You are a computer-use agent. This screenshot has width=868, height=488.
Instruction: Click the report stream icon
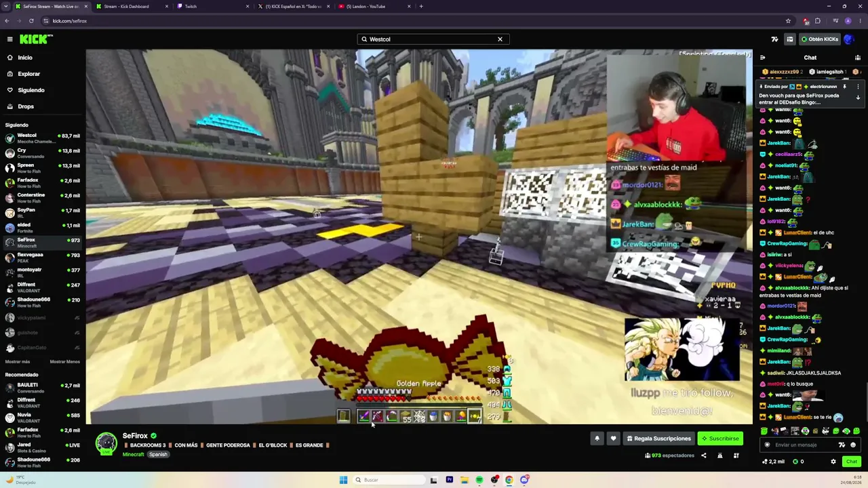pos(719,455)
